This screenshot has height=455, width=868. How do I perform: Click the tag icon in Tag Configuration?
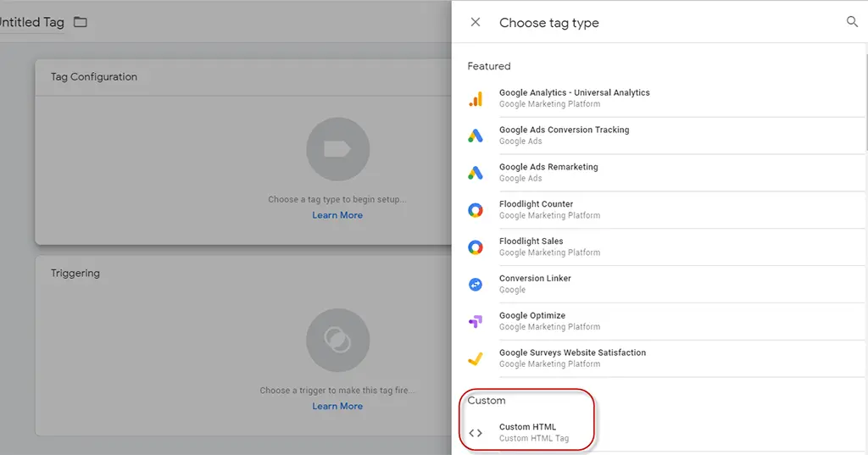tap(337, 149)
